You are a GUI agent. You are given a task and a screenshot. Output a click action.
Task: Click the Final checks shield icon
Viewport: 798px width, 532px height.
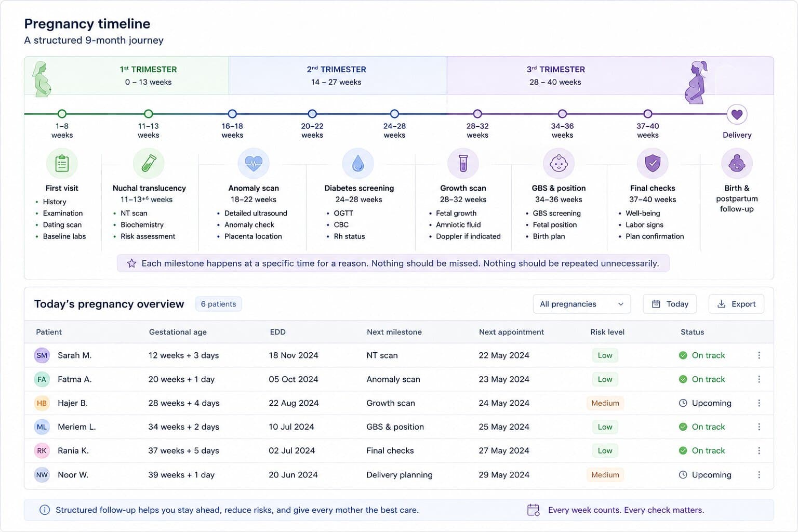pyautogui.click(x=653, y=163)
